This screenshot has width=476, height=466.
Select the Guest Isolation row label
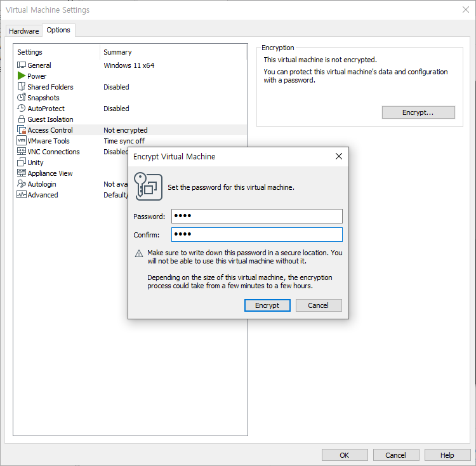[x=50, y=119]
